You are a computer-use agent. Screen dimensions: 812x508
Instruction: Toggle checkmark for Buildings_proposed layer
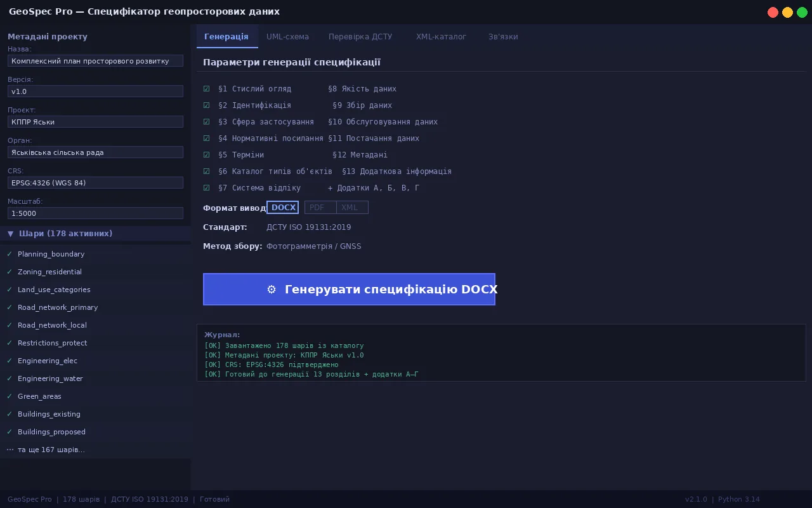[10, 432]
